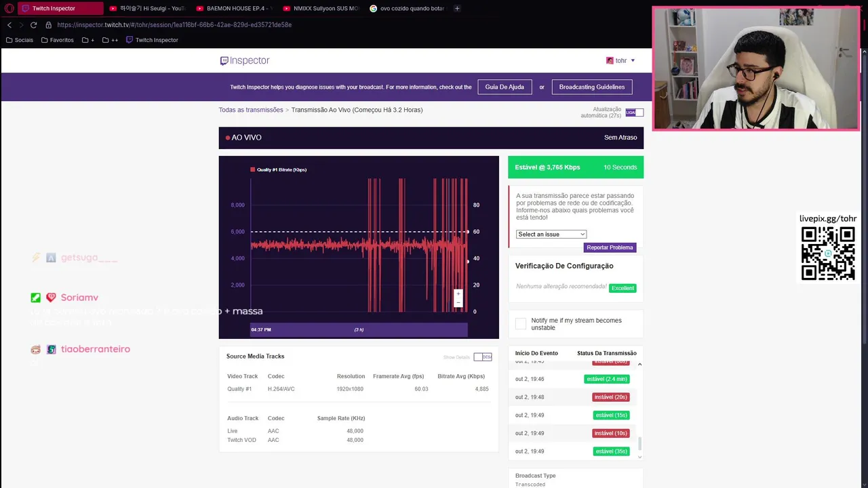This screenshot has width=868, height=488.
Task: Select the 'instável (10s)' event status
Action: (611, 433)
